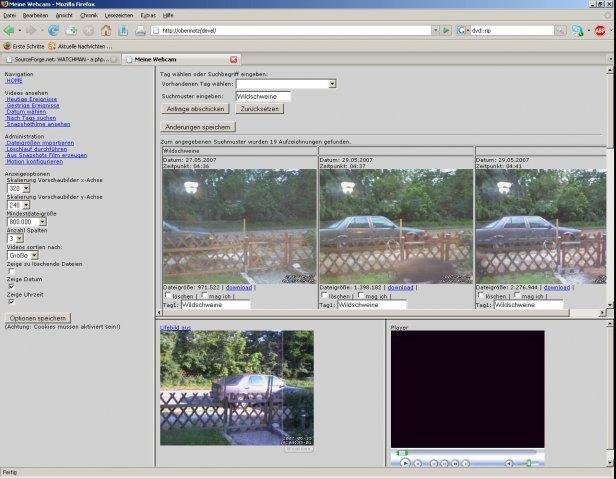Click the Suchmuster text field

point(263,96)
